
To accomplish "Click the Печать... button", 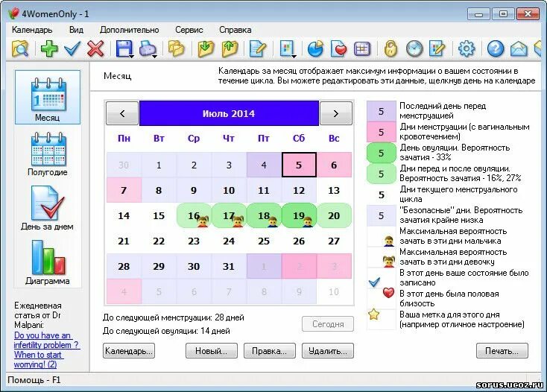I will click(502, 351).
